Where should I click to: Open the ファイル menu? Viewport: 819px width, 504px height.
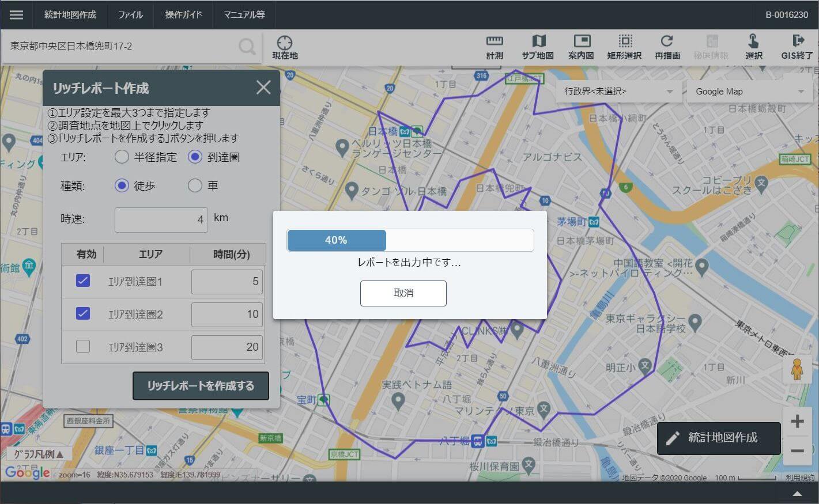130,14
